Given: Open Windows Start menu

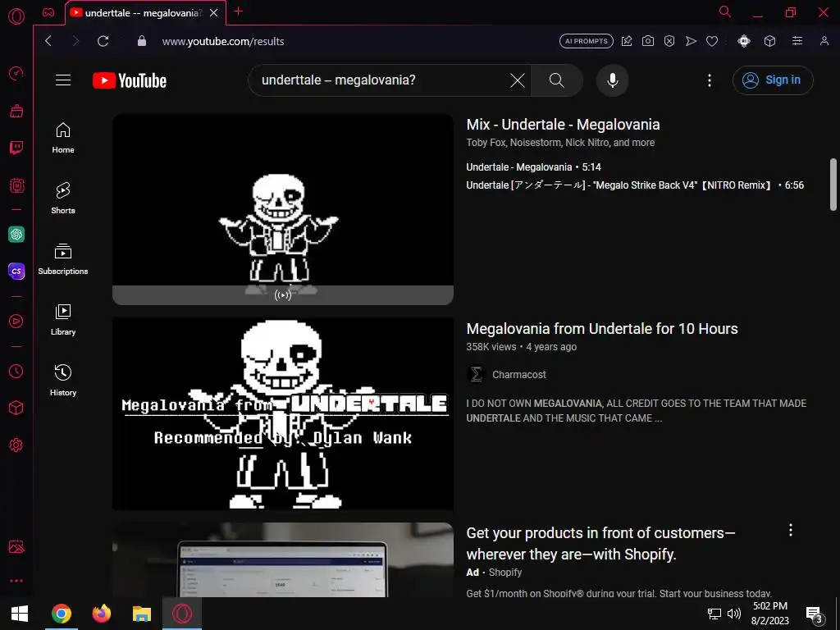Looking at the screenshot, I should (x=20, y=614).
